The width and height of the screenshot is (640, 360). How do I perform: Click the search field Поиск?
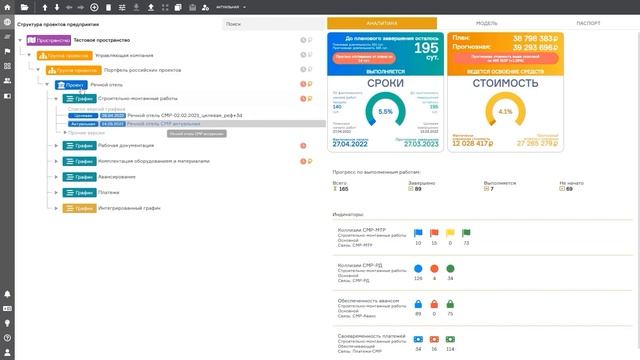(272, 24)
